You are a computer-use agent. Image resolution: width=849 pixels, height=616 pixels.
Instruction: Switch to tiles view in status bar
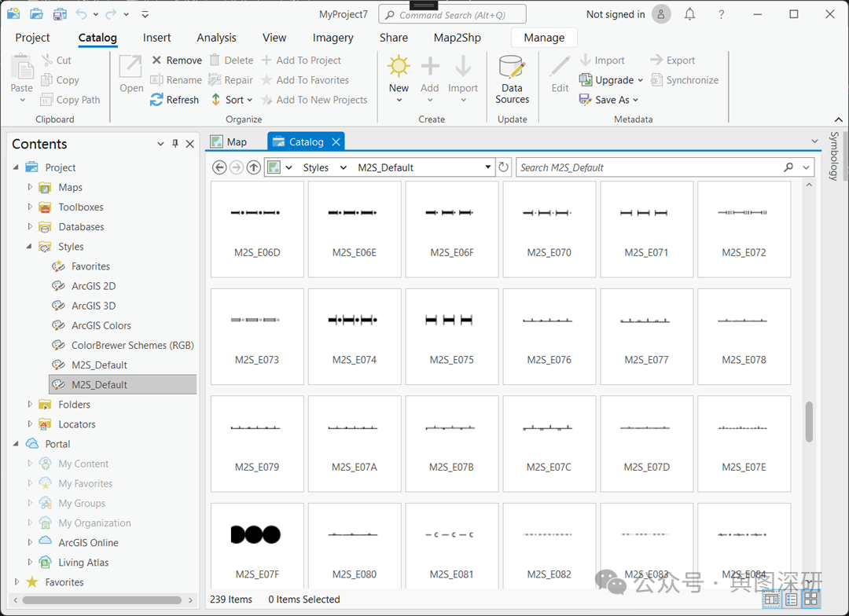pos(810,599)
